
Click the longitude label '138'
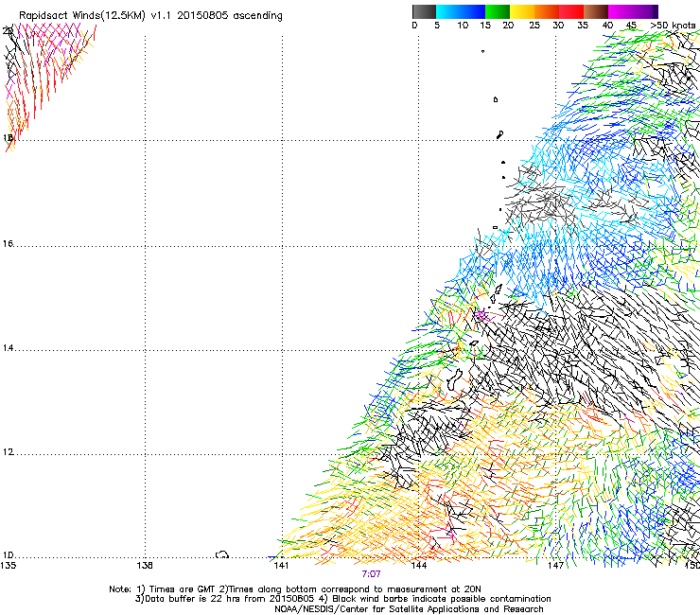pos(145,566)
